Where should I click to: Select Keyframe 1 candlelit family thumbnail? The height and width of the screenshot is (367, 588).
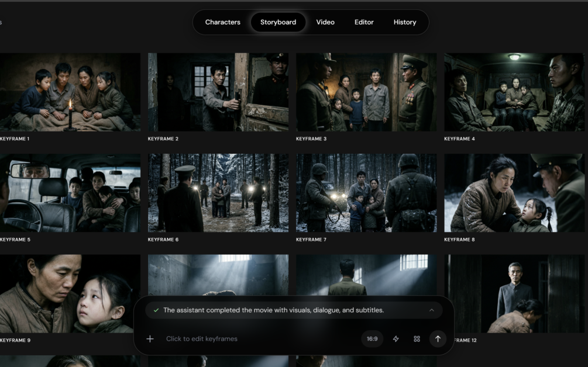pos(70,92)
